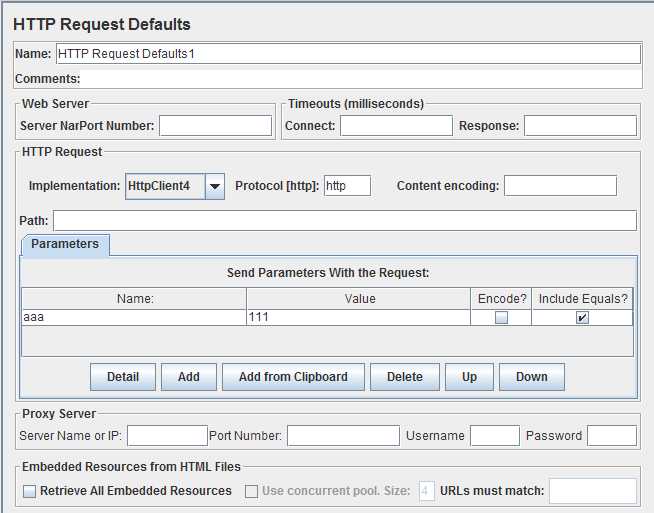Focus the Path input field
This screenshot has height=513, width=654.
tap(344, 220)
